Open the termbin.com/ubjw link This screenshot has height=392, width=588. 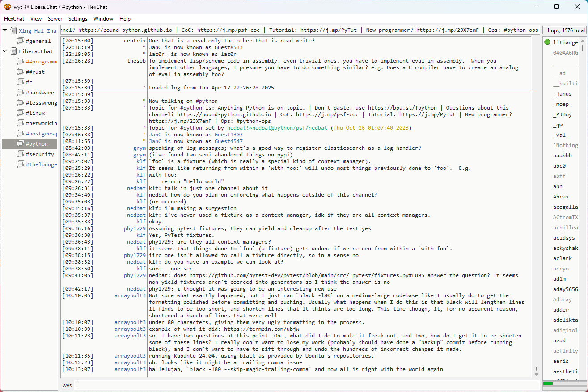click(262, 329)
